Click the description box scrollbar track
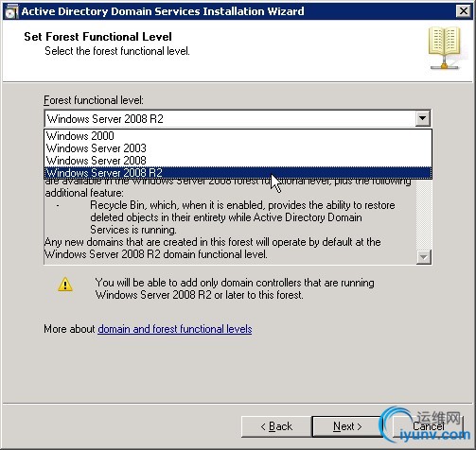476x450 pixels. [423, 215]
